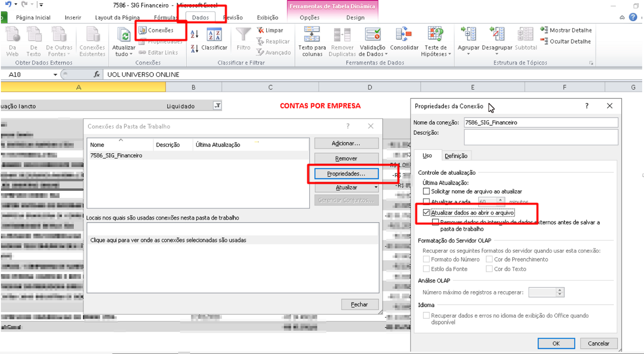Image resolution: width=644 pixels, height=354 pixels.
Task: Toggle Remover dados do intervalo externo checkbox
Action: 435,222
